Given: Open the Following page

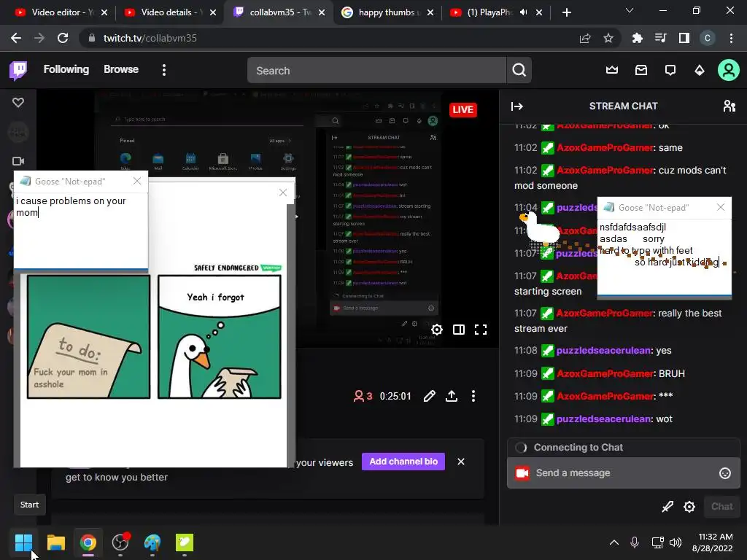Looking at the screenshot, I should [x=66, y=69].
